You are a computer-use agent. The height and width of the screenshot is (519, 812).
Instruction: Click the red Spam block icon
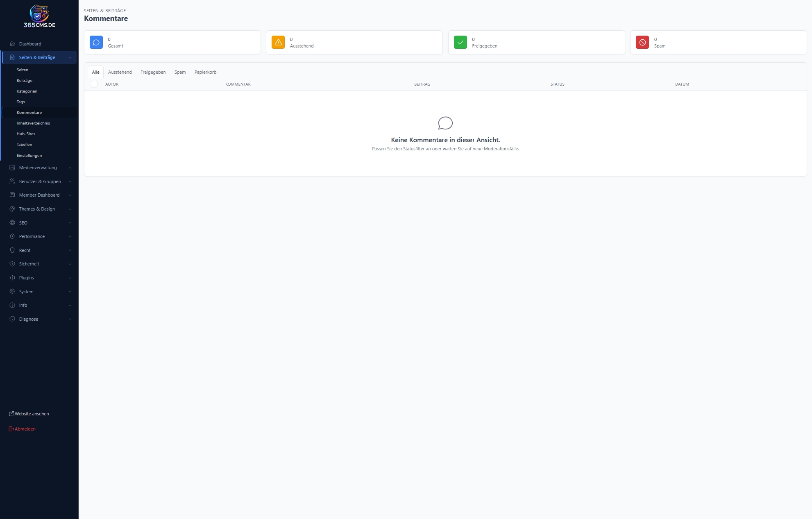[642, 42]
